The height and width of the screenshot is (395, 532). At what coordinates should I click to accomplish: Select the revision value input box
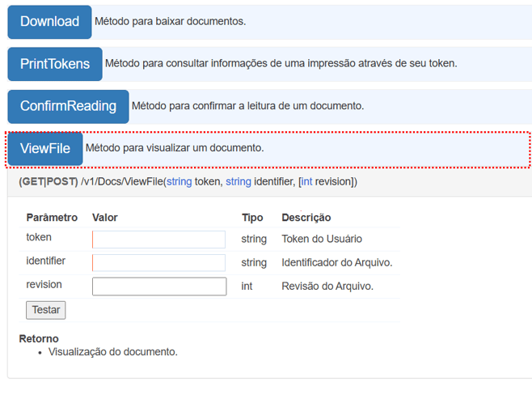(158, 287)
